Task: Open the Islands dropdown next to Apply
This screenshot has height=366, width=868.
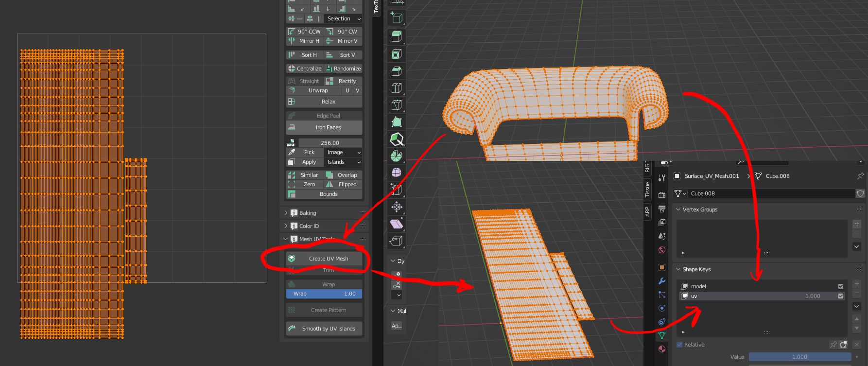Action: (343, 162)
